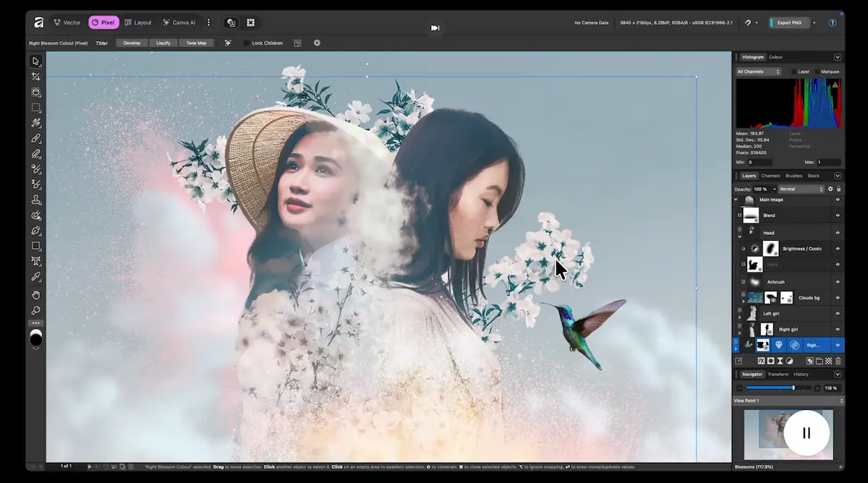Click the Export PNG button

tap(788, 22)
